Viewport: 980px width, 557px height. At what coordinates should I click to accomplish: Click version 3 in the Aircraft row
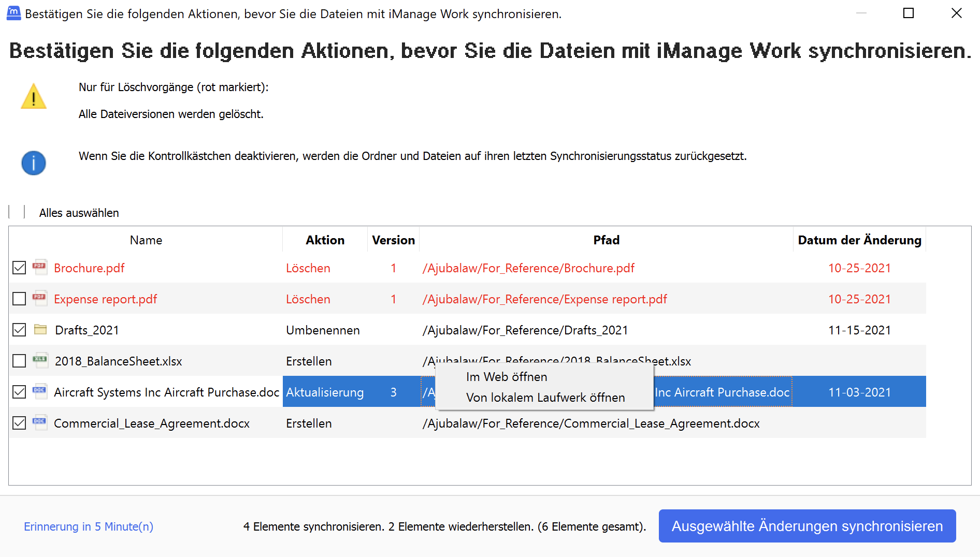tap(394, 392)
